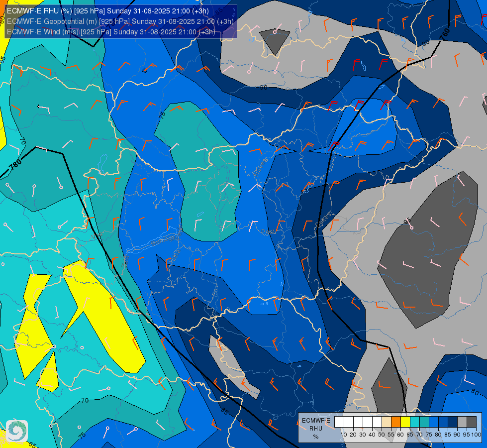Click the legend tick label 50
Image resolution: width=487 pixels, height=448 pixels.
(382, 435)
